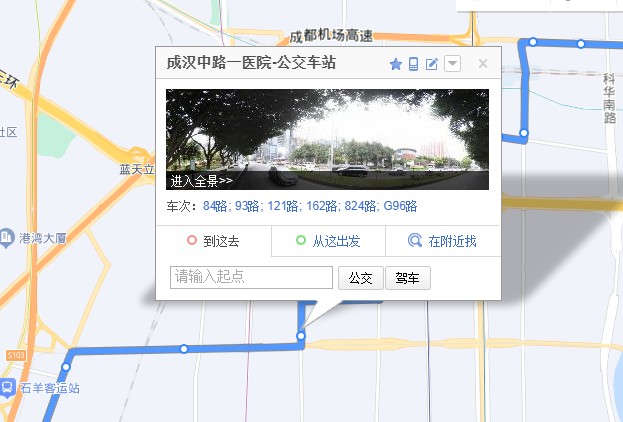Click the 进入全景 link
623x422 pixels.
click(x=201, y=181)
